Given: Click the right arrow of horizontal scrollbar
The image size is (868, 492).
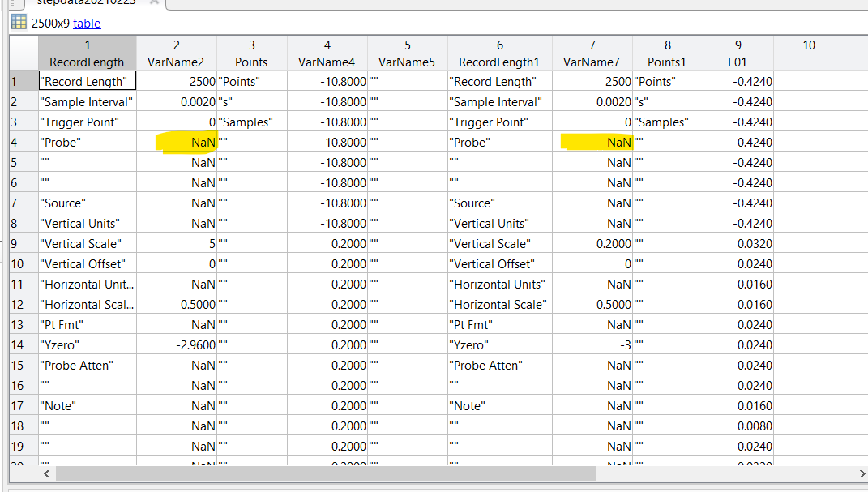Looking at the screenshot, I should click(861, 473).
